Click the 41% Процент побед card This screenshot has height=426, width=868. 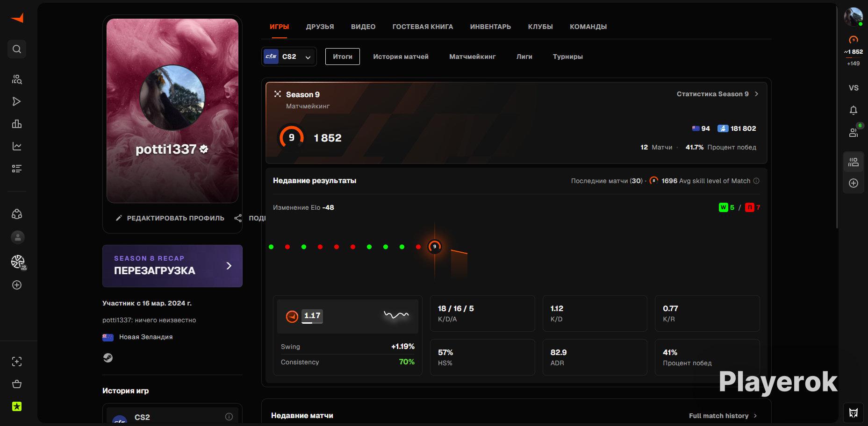pyautogui.click(x=707, y=357)
